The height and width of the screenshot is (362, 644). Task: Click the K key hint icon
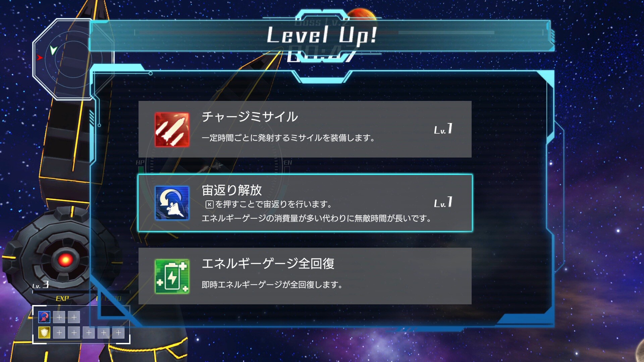[x=209, y=204]
